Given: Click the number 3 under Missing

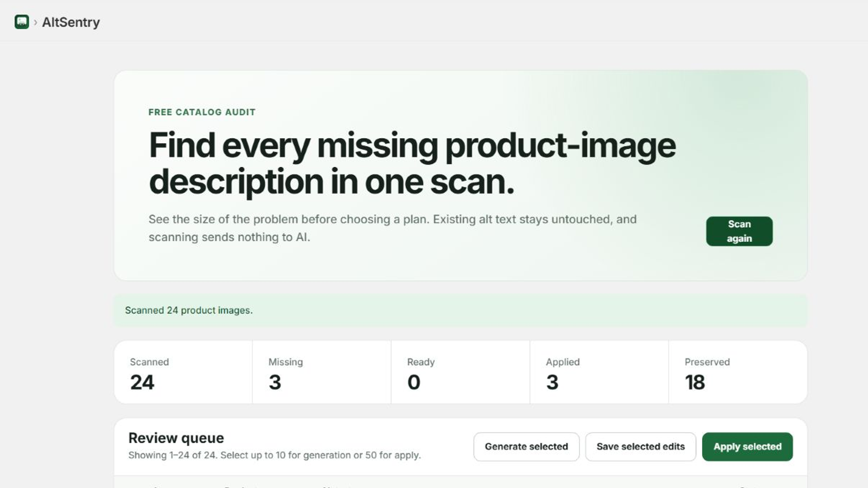Looking at the screenshot, I should click(275, 382).
